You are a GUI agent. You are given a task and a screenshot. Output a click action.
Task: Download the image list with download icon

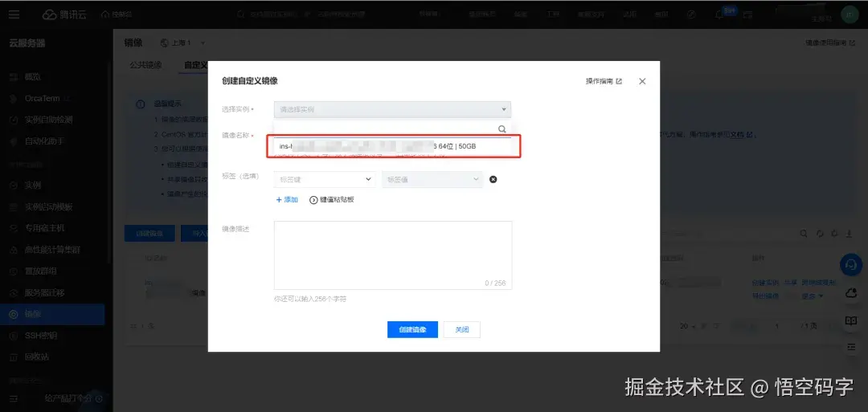coord(850,234)
